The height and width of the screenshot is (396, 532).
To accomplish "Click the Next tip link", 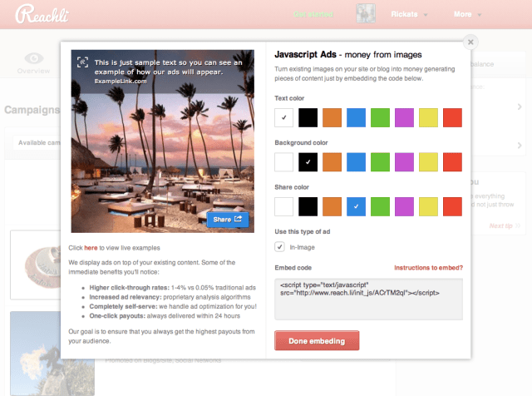I will click(x=505, y=225).
